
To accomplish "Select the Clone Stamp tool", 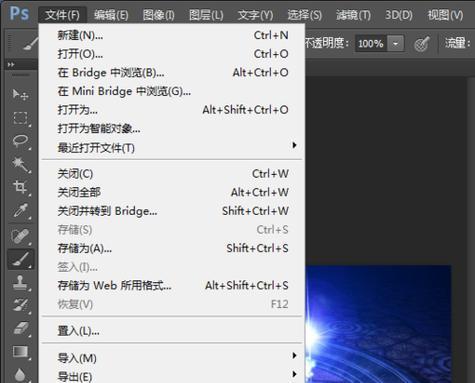I will (20, 282).
